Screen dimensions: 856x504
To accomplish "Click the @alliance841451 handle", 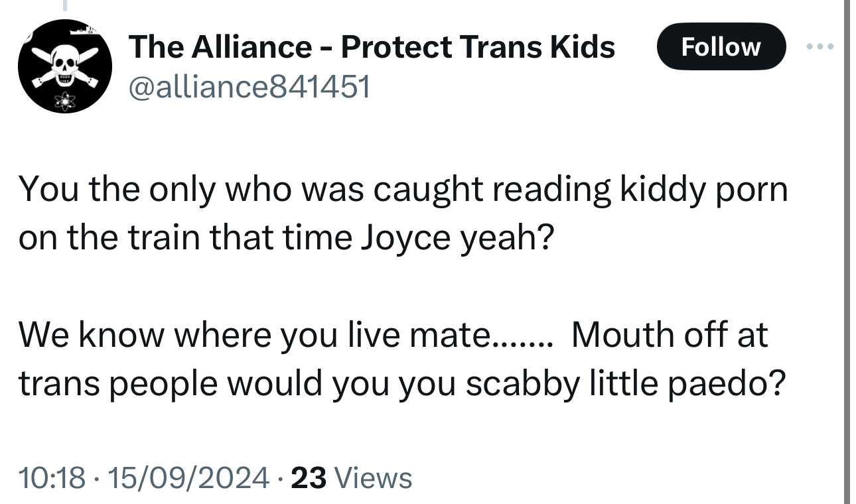I will tap(249, 86).
